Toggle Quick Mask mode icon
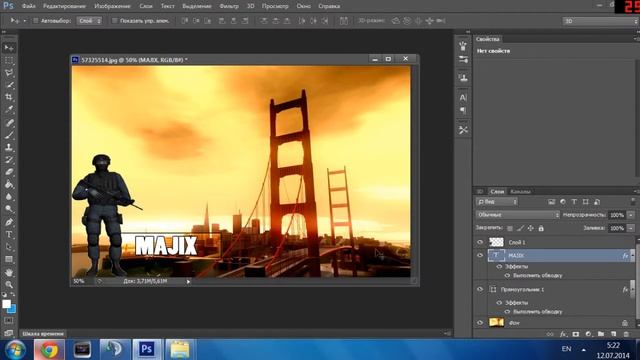Image resolution: width=640 pixels, height=360 pixels. pyautogui.click(x=9, y=321)
